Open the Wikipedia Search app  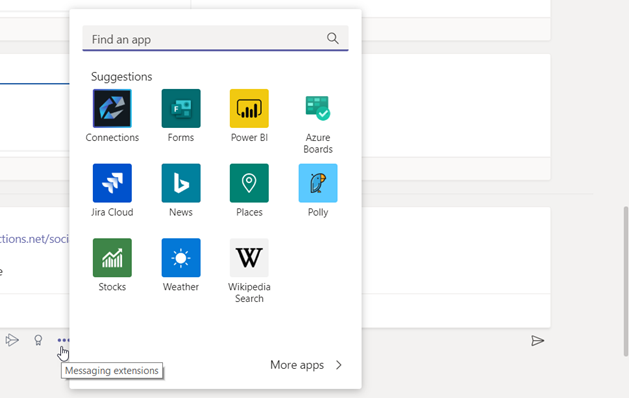point(249,258)
